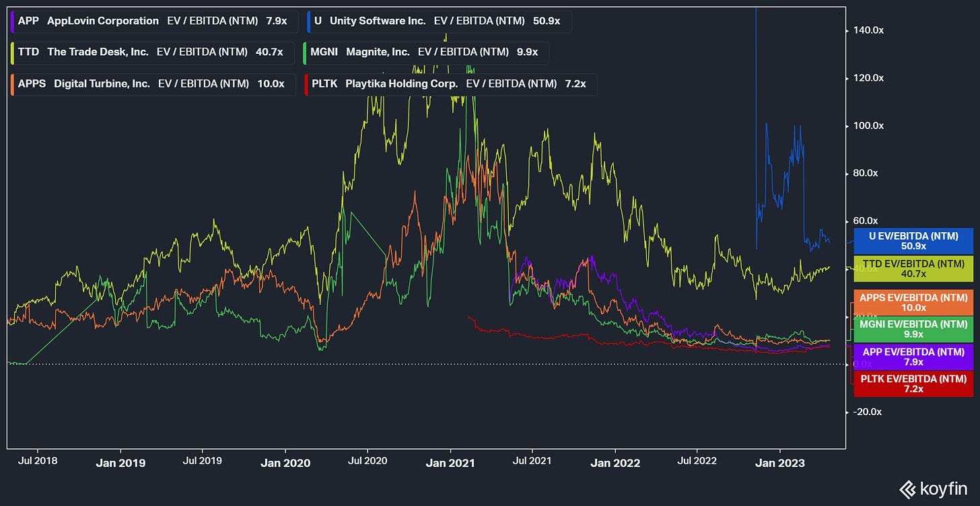Image resolution: width=980 pixels, height=506 pixels.
Task: Click the green MGNI EV/EBITDA 9.9x axis label
Action: tap(913, 330)
